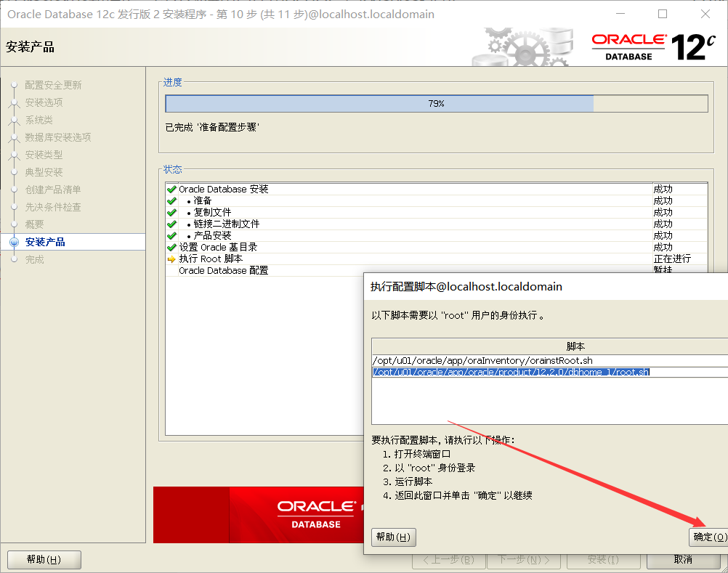Click the 已完成 '准备配置步骤' message

tap(212, 127)
